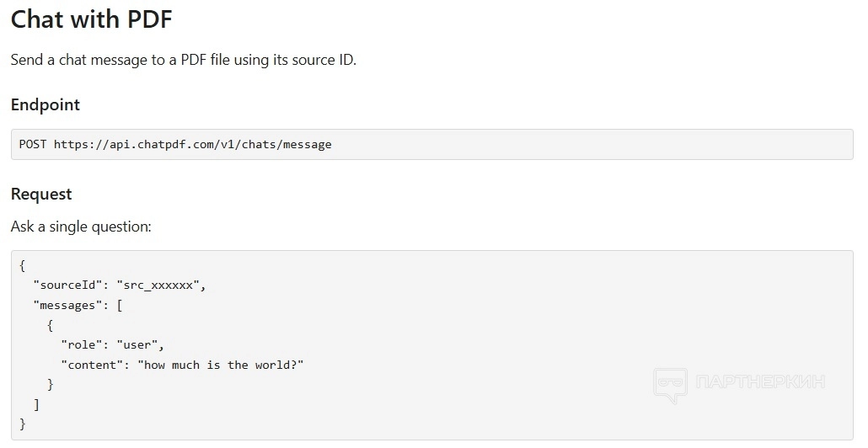Select the "Endpoint" section heading
This screenshot has height=448, width=868.
[46, 105]
